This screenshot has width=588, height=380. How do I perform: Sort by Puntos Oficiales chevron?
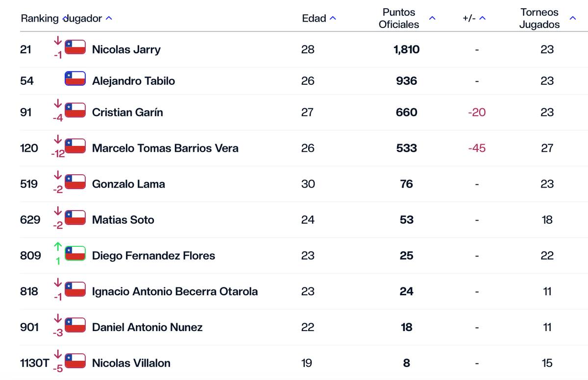432,19
